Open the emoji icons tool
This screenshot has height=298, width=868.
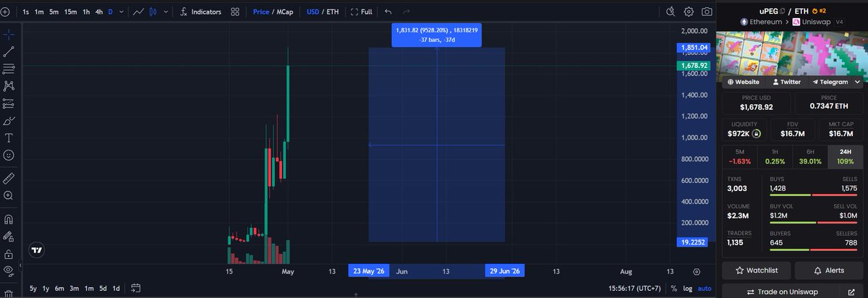pyautogui.click(x=9, y=156)
